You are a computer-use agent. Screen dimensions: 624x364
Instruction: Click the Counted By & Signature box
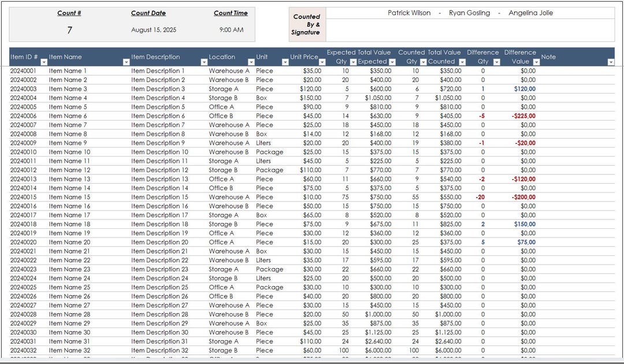[307, 25]
